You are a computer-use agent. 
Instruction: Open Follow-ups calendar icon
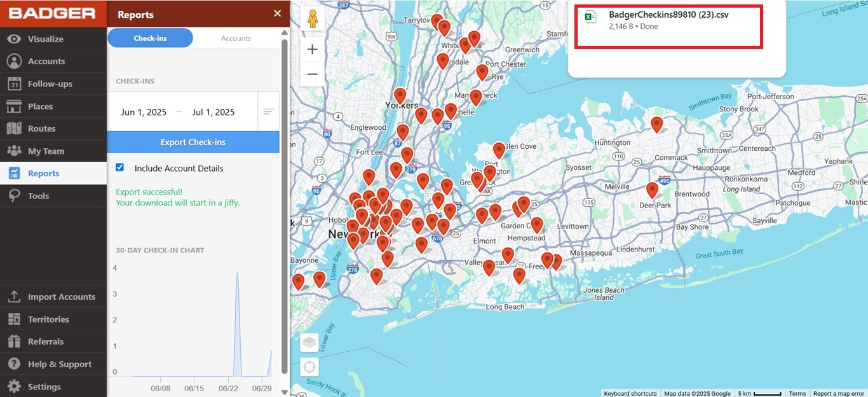[14, 83]
